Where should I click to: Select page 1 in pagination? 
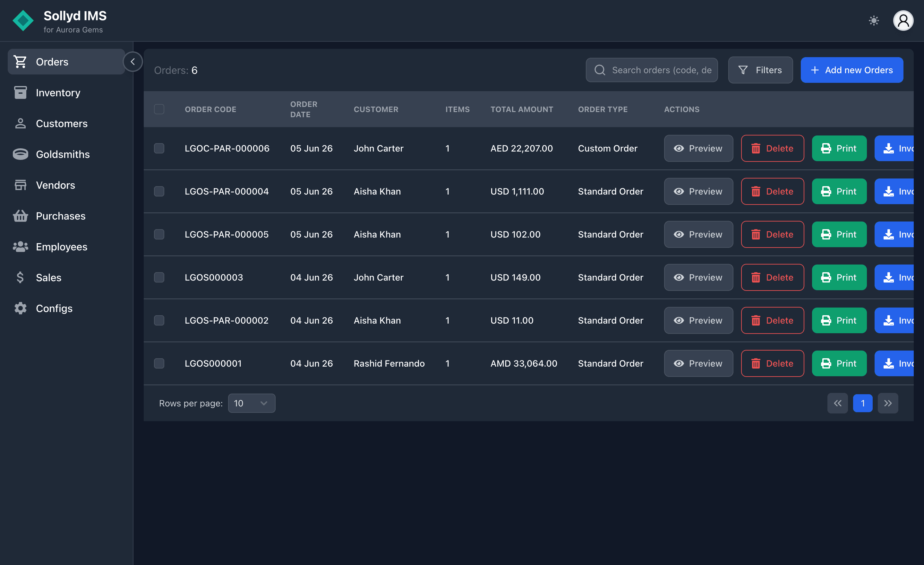pos(862,403)
